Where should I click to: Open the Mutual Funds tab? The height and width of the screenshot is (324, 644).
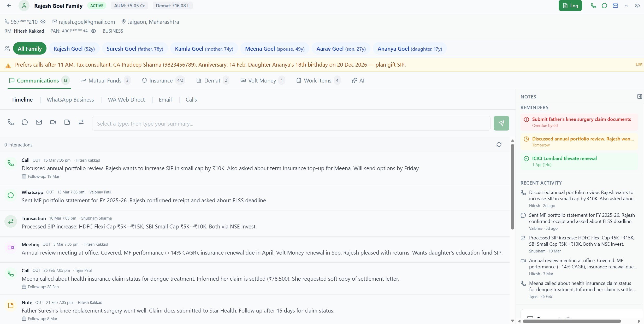coord(105,80)
